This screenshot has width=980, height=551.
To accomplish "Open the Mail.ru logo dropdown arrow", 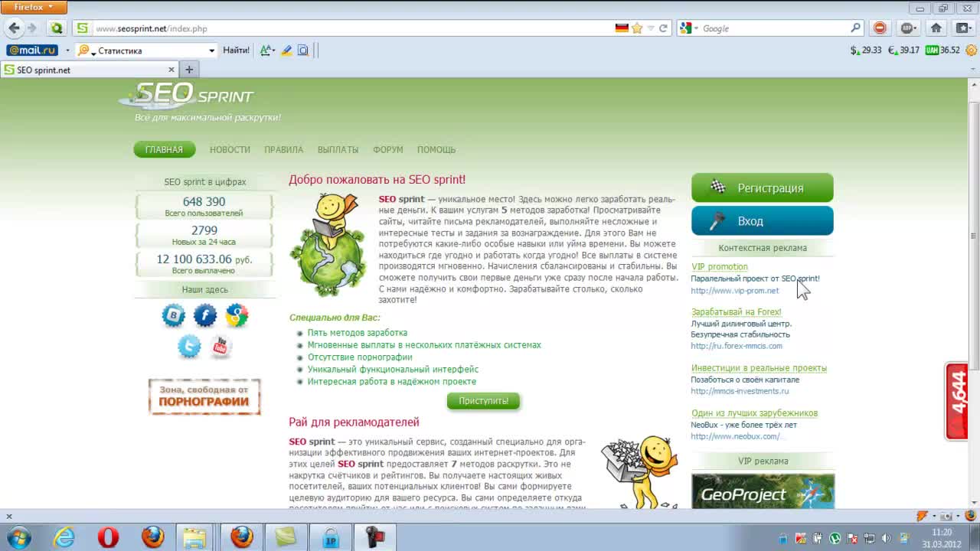I will [67, 51].
